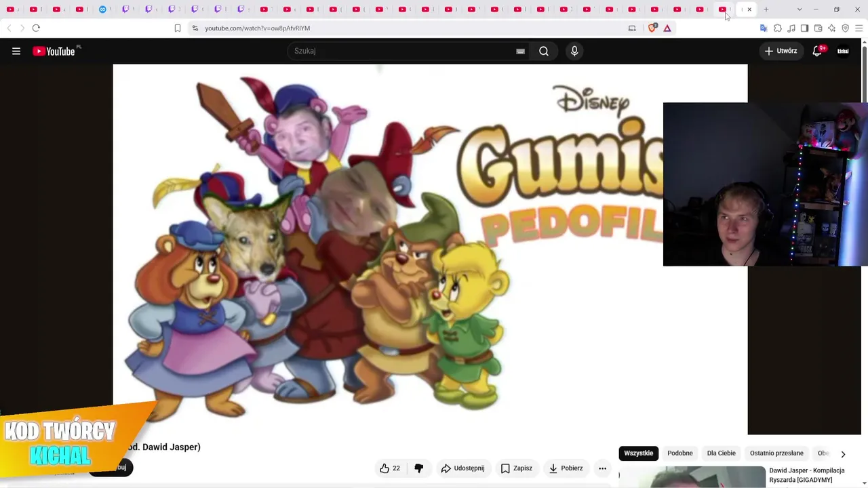Click the Brave Shields lion icon
Image resolution: width=868 pixels, height=488 pixels.
[x=652, y=28]
